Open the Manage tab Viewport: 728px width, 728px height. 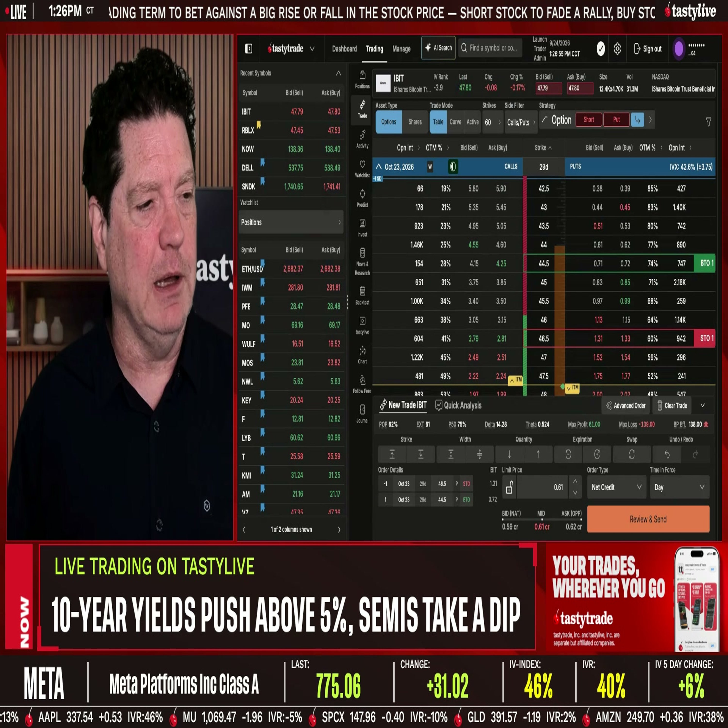coord(401,49)
